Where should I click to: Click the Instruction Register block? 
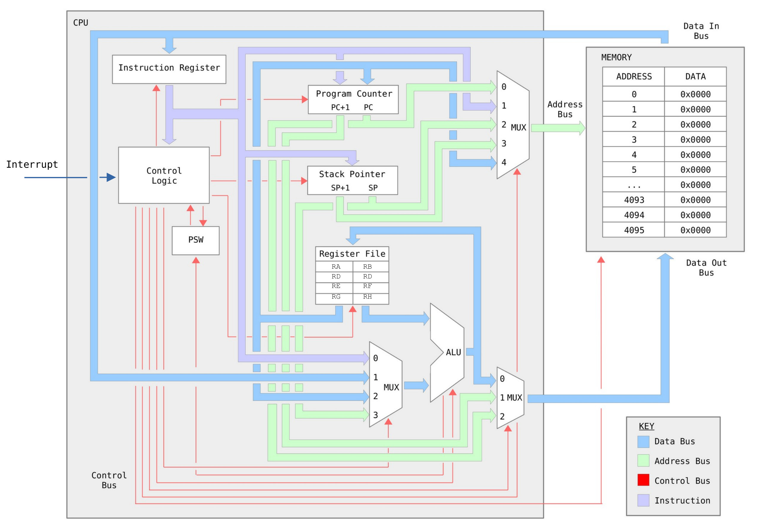point(169,69)
